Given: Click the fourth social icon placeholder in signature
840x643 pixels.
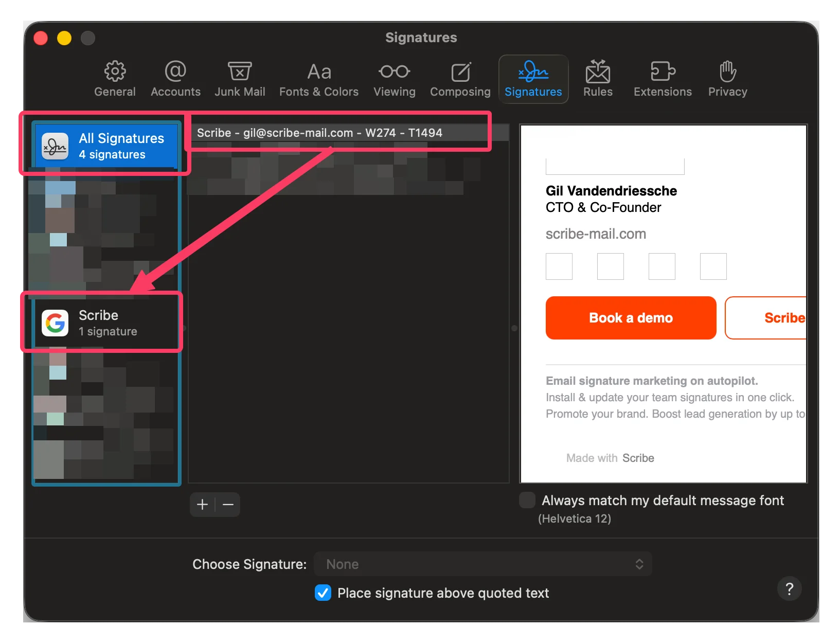Looking at the screenshot, I should 713,266.
